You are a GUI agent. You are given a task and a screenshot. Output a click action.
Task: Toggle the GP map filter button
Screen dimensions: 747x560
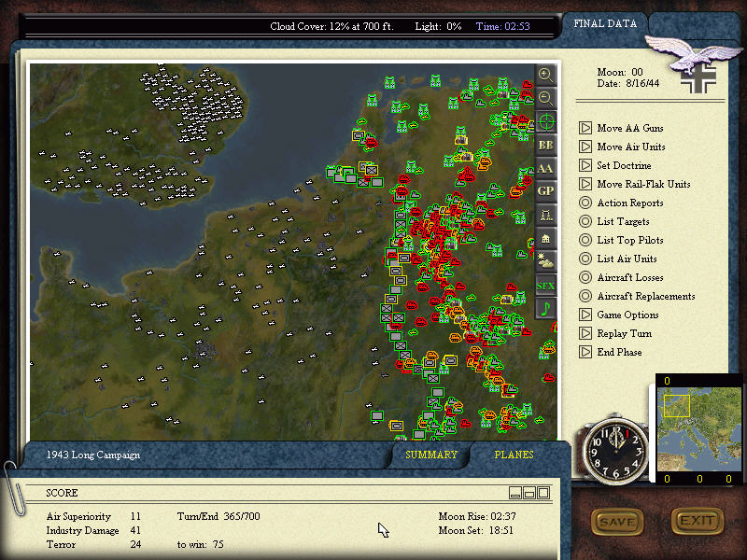point(546,191)
